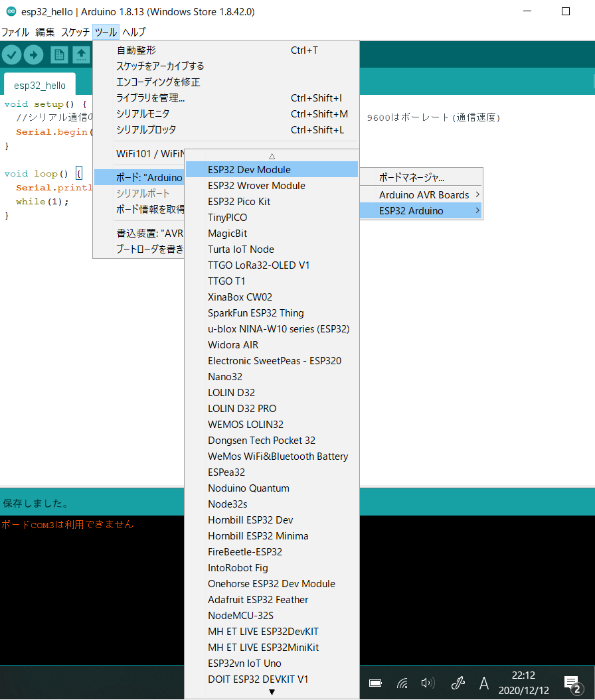
Task: Select MH ET LIVE ESP32MiniKit board
Action: click(272, 648)
